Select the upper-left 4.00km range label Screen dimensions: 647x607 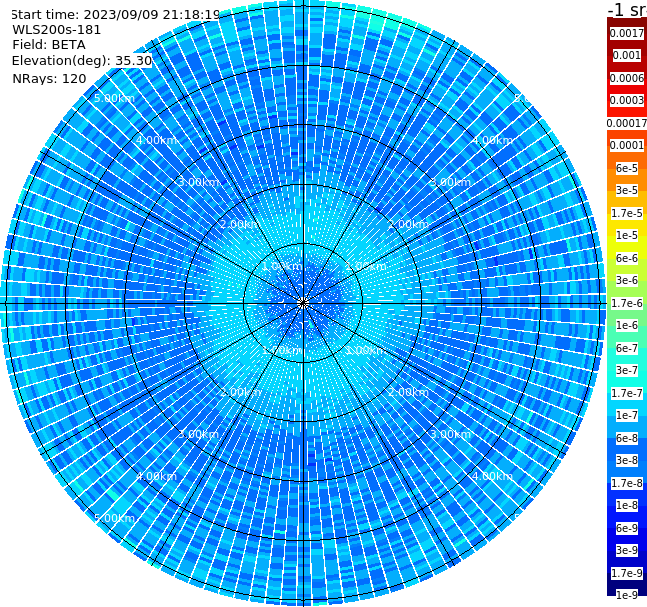coord(156,140)
